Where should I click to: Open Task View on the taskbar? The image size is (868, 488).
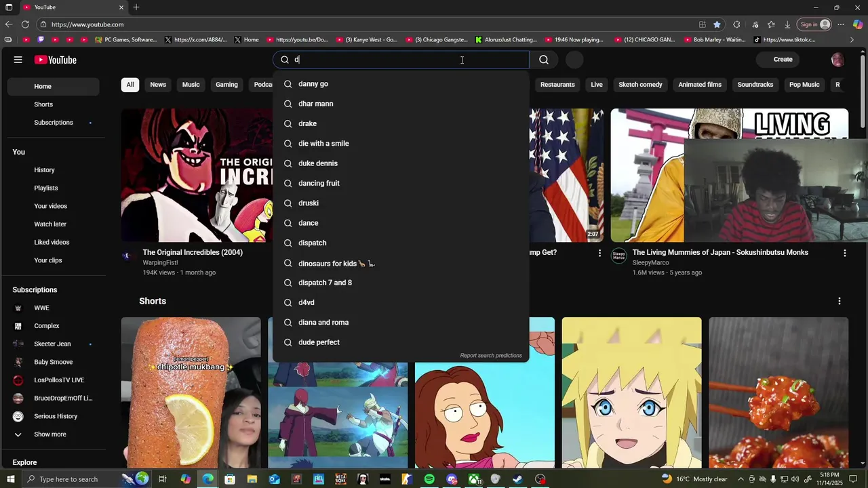[163, 479]
